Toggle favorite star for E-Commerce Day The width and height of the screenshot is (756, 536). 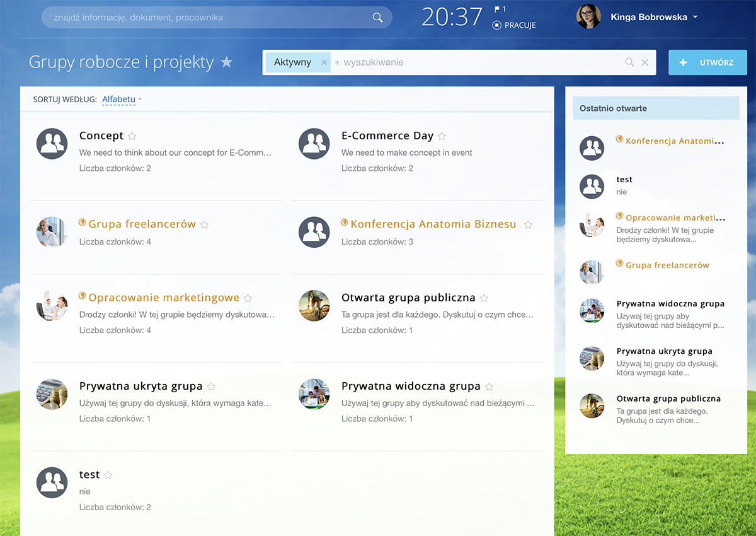click(442, 136)
